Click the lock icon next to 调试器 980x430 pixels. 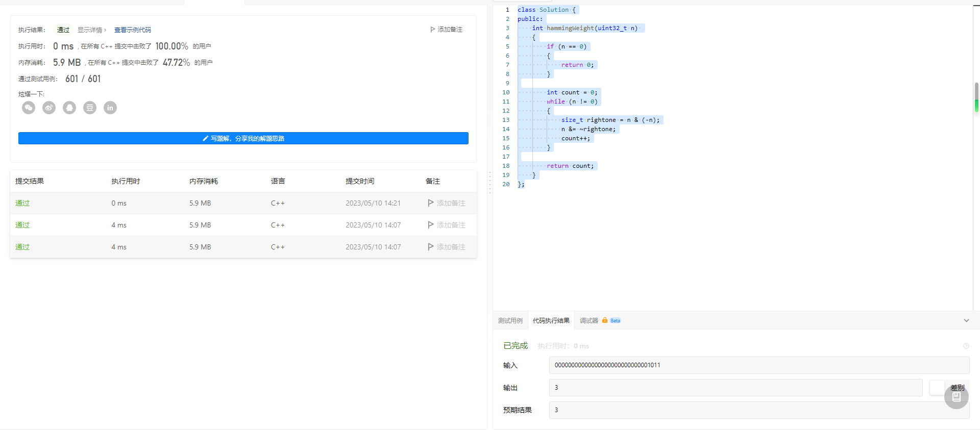click(605, 320)
